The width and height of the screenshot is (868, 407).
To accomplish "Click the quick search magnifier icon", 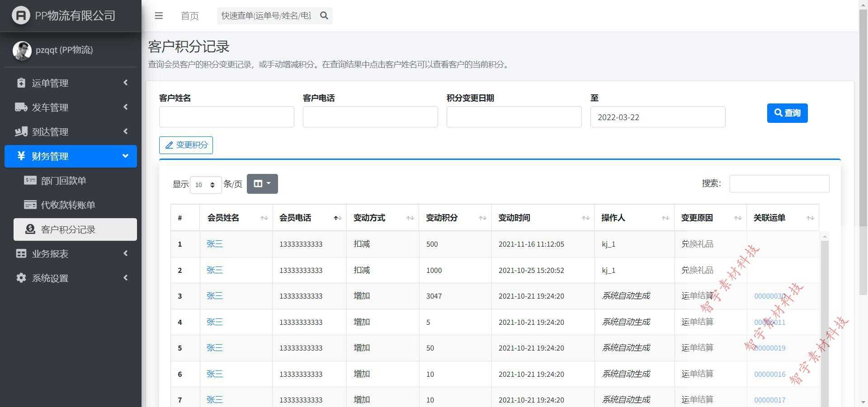I will [324, 16].
